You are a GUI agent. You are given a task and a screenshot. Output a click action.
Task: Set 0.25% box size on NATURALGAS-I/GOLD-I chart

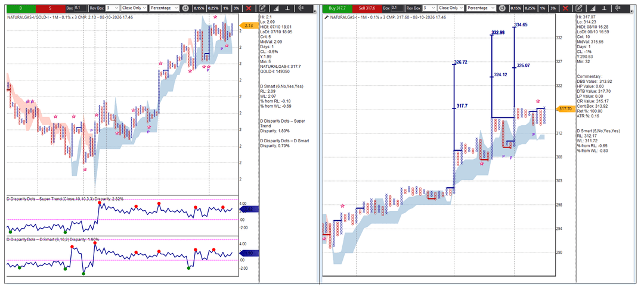coord(213,8)
